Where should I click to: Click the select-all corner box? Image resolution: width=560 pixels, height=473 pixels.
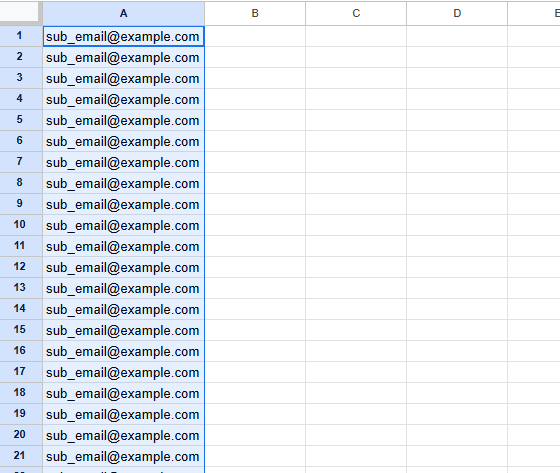pyautogui.click(x=19, y=13)
